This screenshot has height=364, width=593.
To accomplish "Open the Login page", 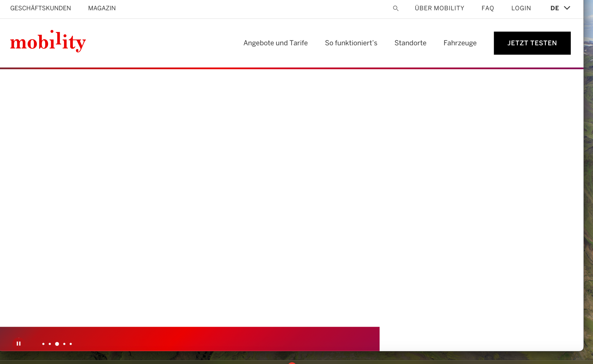I will click(521, 8).
